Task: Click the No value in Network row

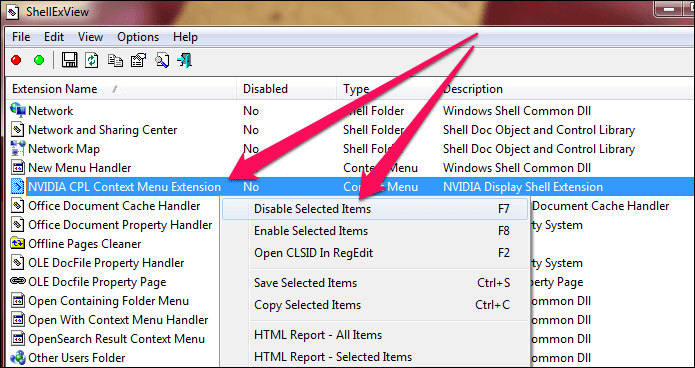Action: coord(251,111)
